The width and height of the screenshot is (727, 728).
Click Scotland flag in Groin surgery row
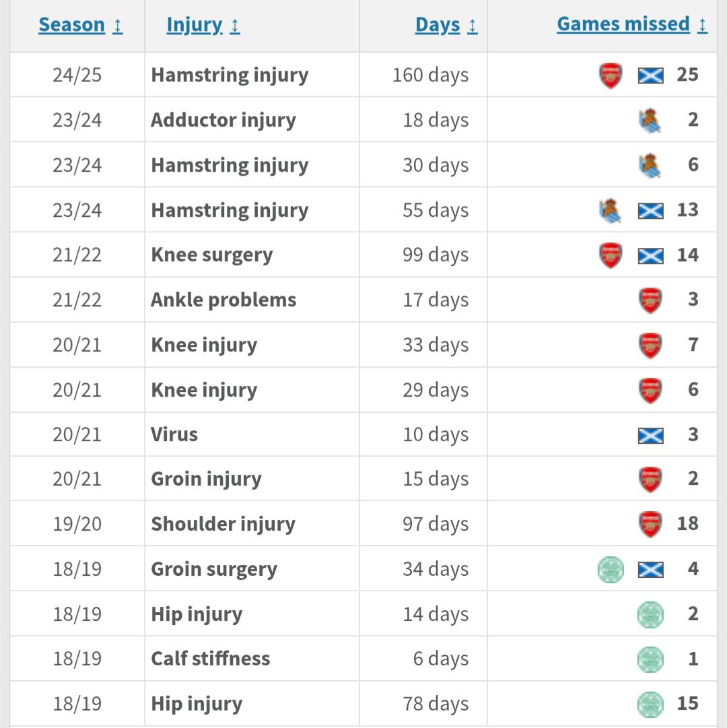(x=650, y=570)
